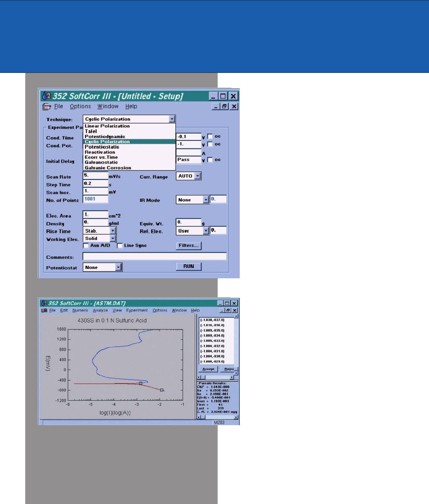Open the Rise Time Stab. dropdown

(113, 231)
